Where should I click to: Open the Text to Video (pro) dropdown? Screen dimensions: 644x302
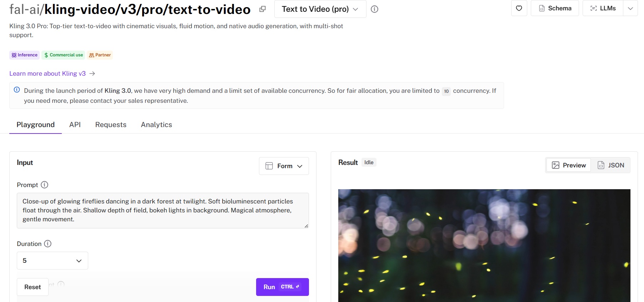[x=320, y=9]
